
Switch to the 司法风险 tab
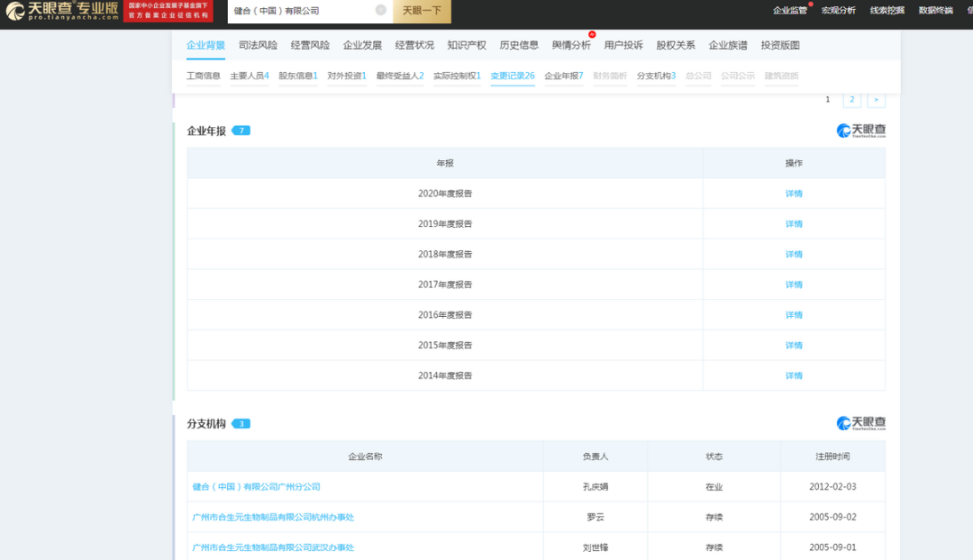point(258,45)
